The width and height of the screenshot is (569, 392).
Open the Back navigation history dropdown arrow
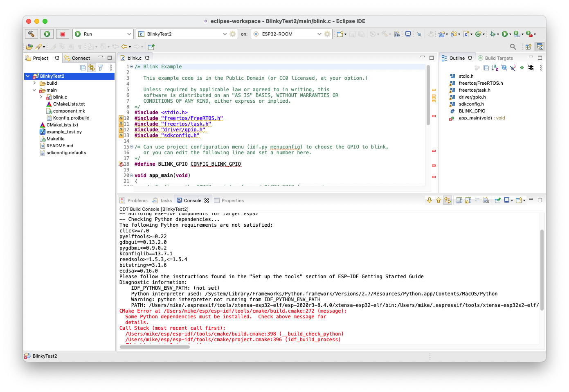(130, 47)
